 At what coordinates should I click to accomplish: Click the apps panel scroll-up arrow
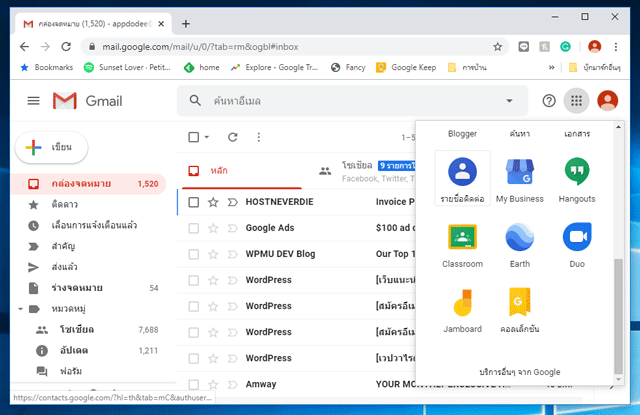618,127
